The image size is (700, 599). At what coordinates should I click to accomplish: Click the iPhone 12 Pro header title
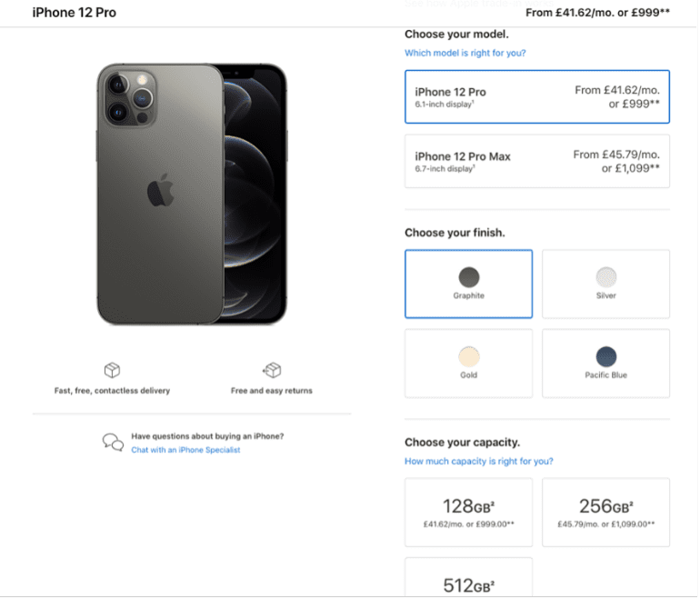75,13
